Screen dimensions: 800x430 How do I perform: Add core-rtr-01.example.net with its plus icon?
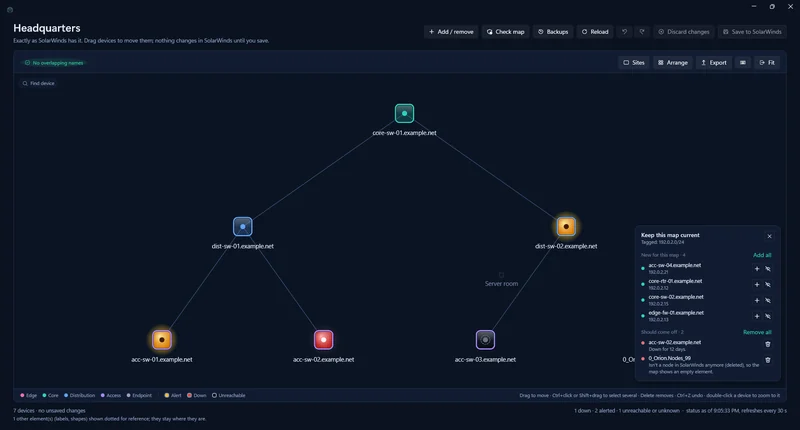pyautogui.click(x=757, y=285)
